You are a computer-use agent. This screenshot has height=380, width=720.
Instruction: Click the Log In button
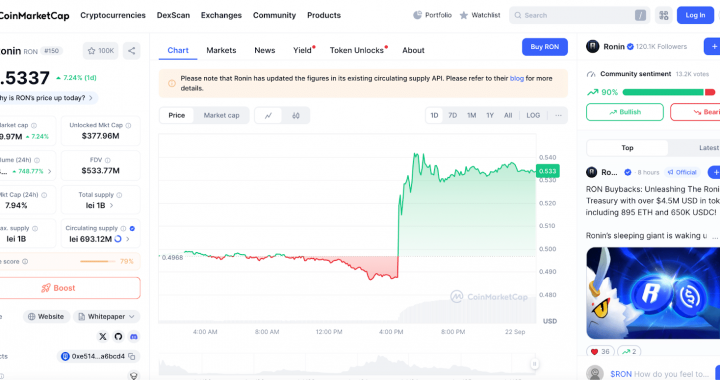click(695, 15)
